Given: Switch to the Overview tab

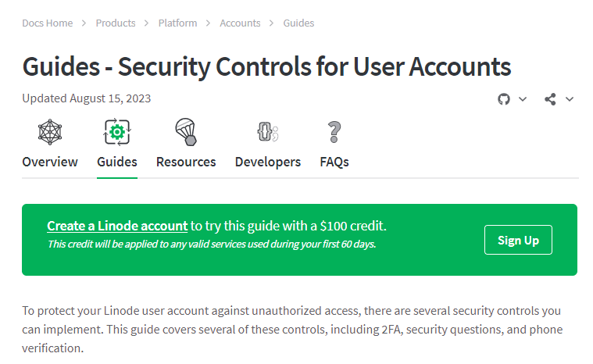Looking at the screenshot, I should coord(50,162).
